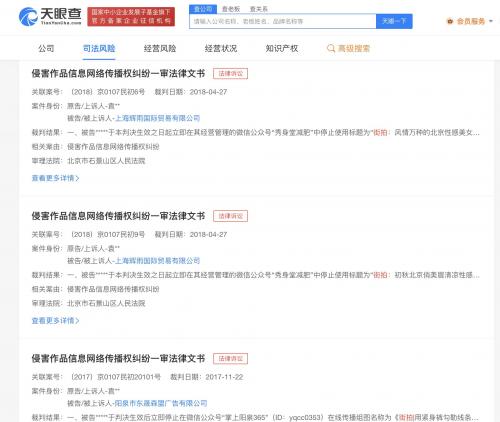Open the 阳泉市东晟森盟广告有限公司 defendant link
The image size is (500, 422).
click(161, 403)
